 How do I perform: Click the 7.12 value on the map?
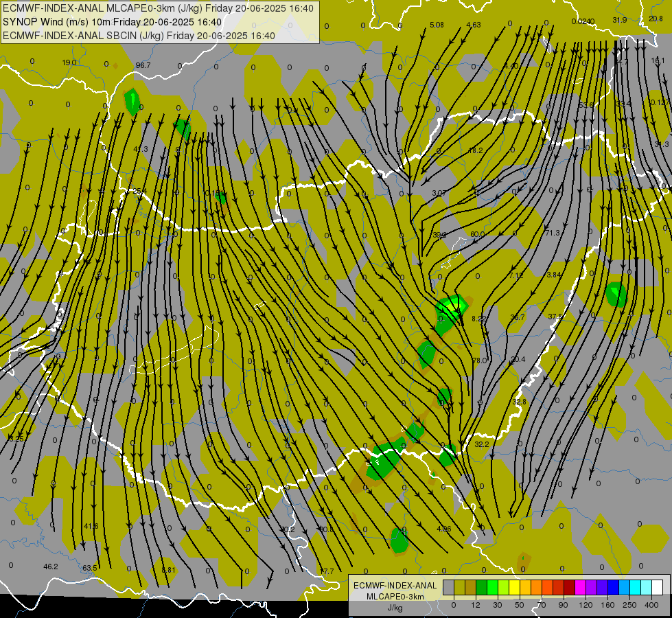(x=516, y=276)
